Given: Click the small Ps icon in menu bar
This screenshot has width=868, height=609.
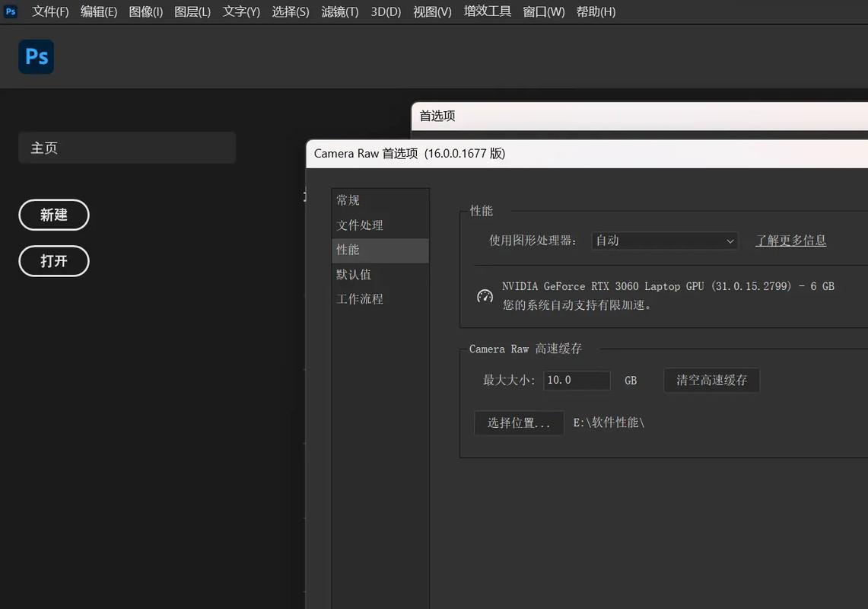Looking at the screenshot, I should pos(11,11).
